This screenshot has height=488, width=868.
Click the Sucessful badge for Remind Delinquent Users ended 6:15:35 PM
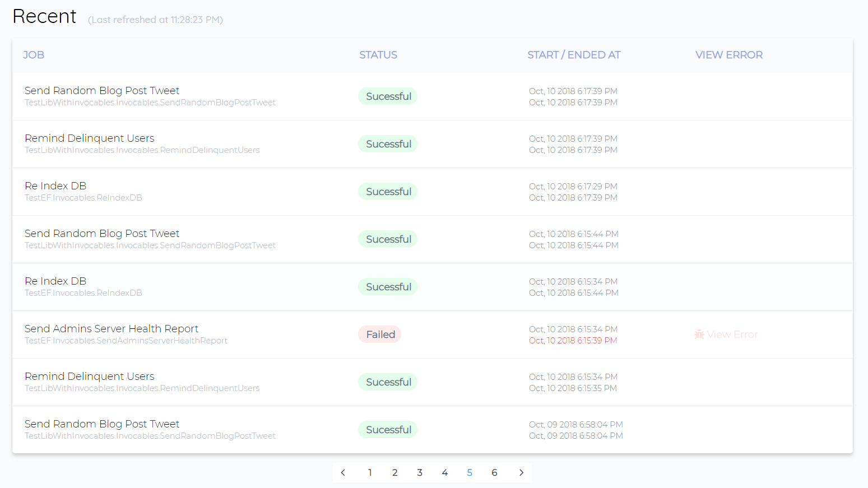click(388, 382)
